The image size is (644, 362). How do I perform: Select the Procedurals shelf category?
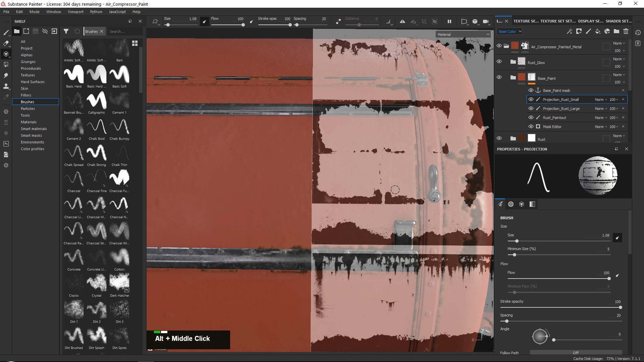pyautogui.click(x=31, y=68)
